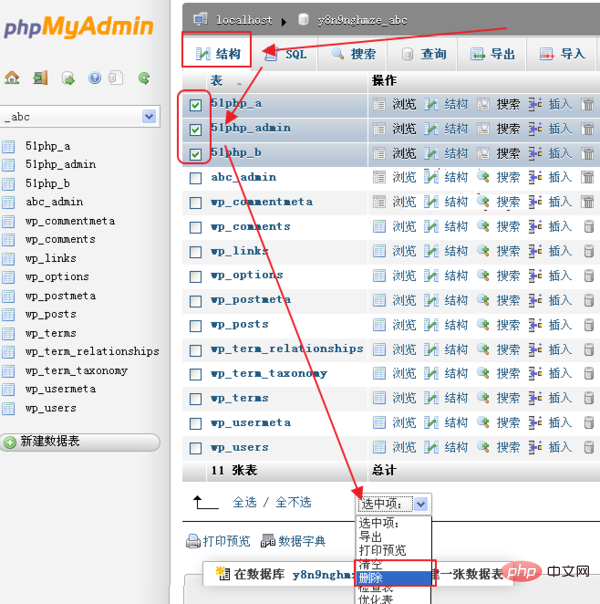Screen dimensions: 600x604
Task: Click table icon beside wp_users in sidebar
Action: point(8,408)
